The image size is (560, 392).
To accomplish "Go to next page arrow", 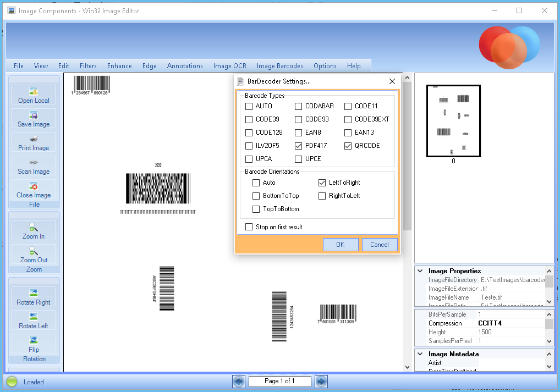I will [321, 382].
